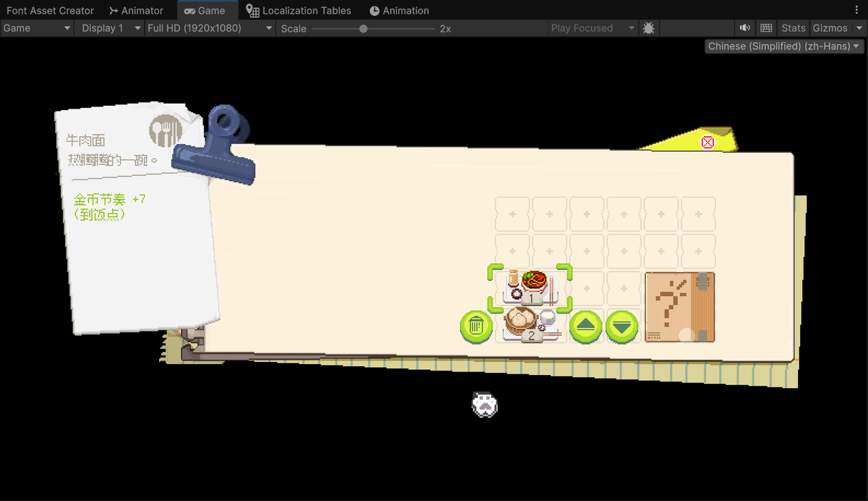Click the red X icon on yellow tab
The image size is (868, 501).
[x=707, y=143]
